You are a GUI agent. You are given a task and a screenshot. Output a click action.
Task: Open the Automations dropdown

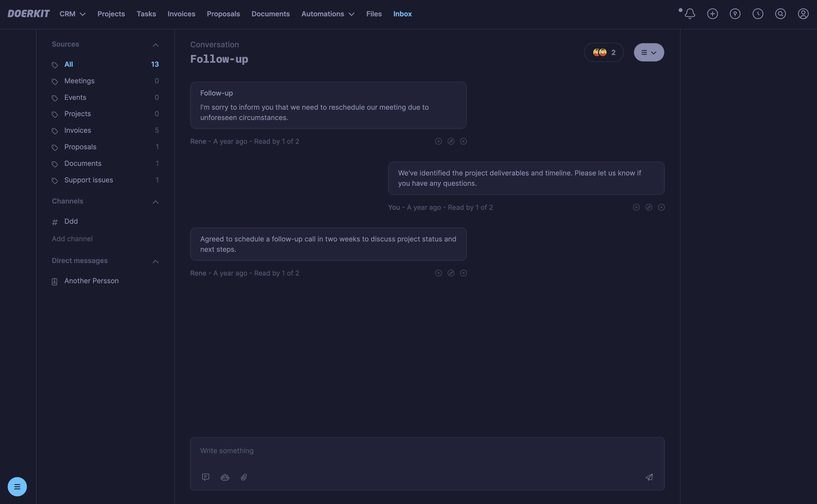coord(328,14)
